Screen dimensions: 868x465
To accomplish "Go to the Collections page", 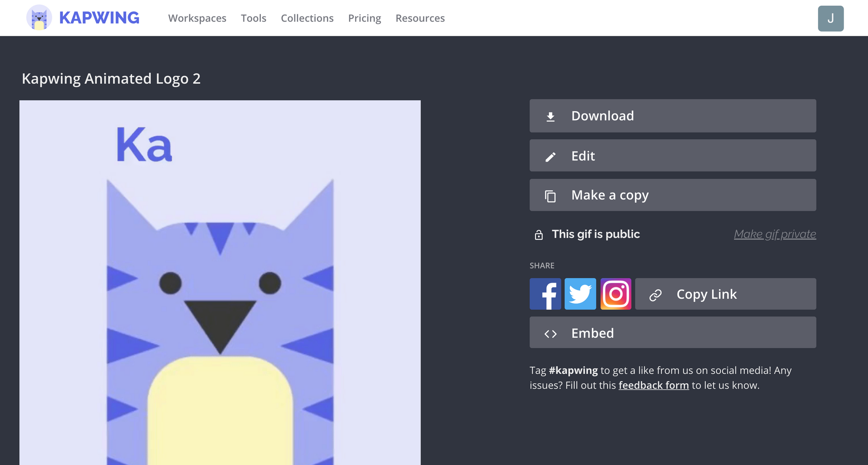I will (307, 18).
